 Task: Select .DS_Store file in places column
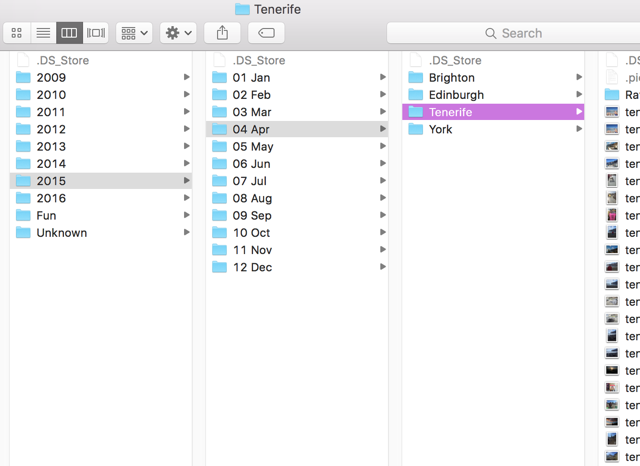[x=493, y=60]
